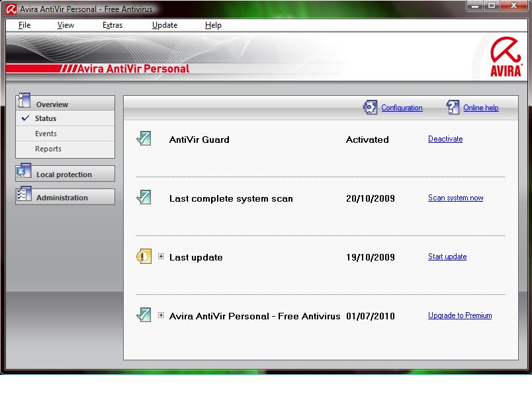This screenshot has width=532, height=404.
Task: Click the Last complete system scan label
Action: coord(231,198)
